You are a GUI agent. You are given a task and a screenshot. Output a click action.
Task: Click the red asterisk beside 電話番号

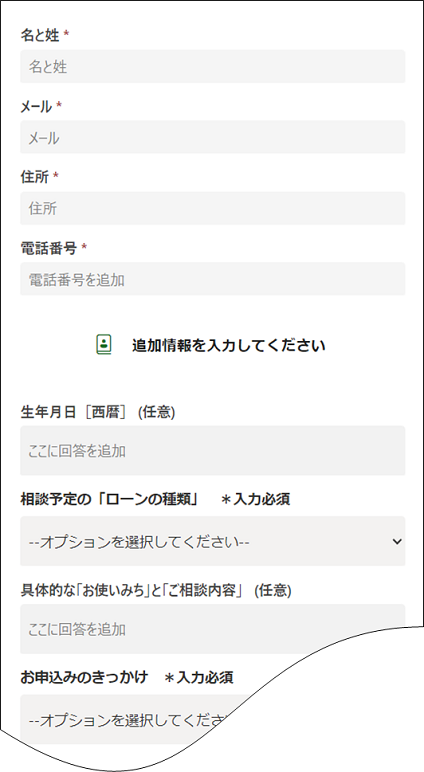(84, 247)
